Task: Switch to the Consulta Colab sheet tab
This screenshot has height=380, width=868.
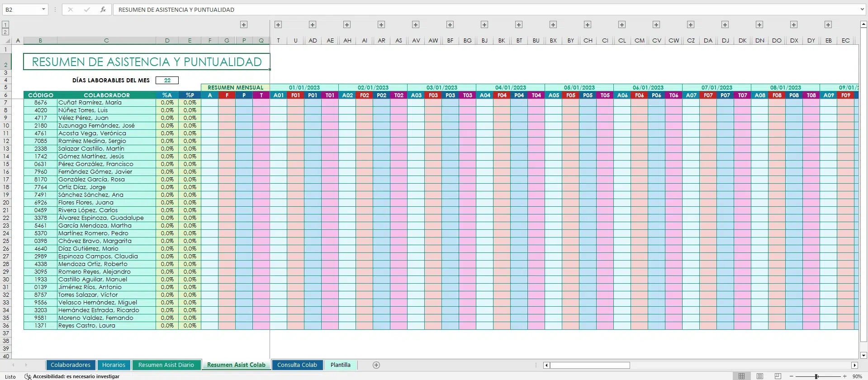Action: click(x=297, y=365)
